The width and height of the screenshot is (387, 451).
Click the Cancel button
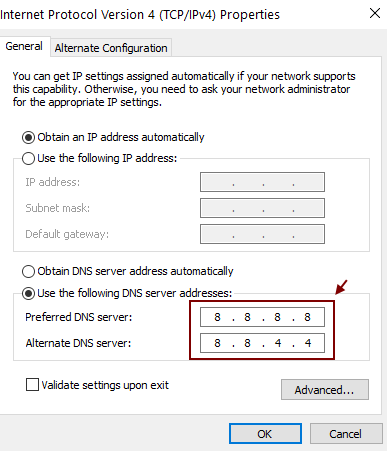(346, 434)
